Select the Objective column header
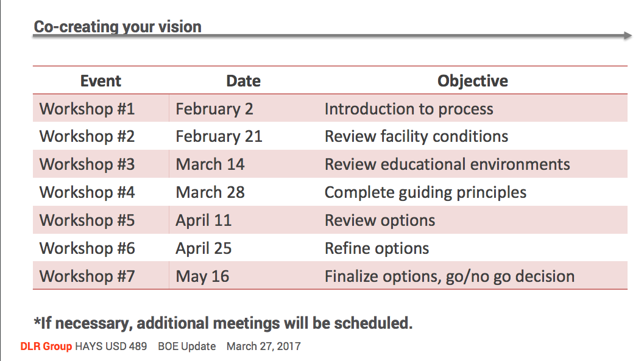Image resolution: width=644 pixels, height=361 pixels. [x=472, y=81]
